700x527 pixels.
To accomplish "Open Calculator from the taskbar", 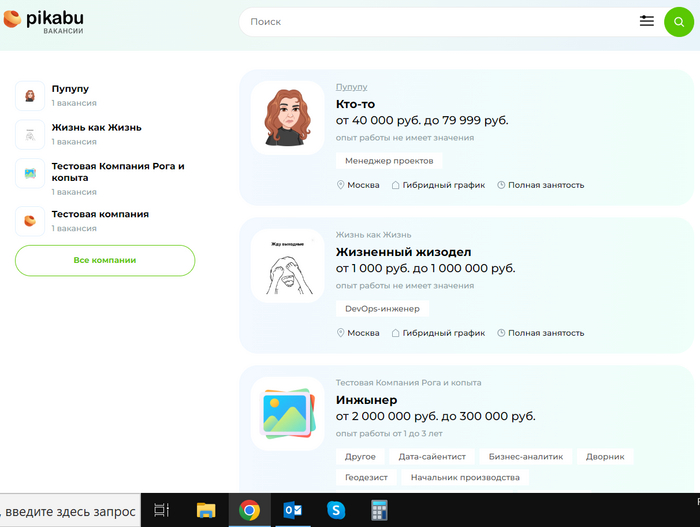I will pyautogui.click(x=379, y=510).
